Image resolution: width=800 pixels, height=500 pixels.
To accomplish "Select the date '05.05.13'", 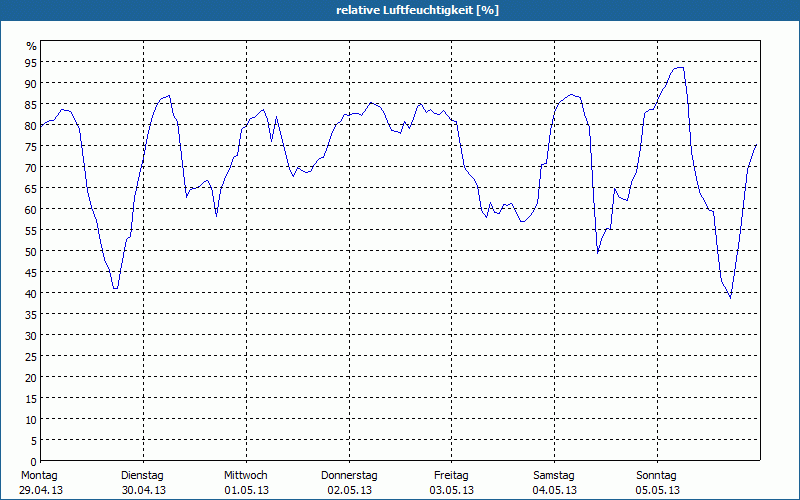I will [x=658, y=490].
